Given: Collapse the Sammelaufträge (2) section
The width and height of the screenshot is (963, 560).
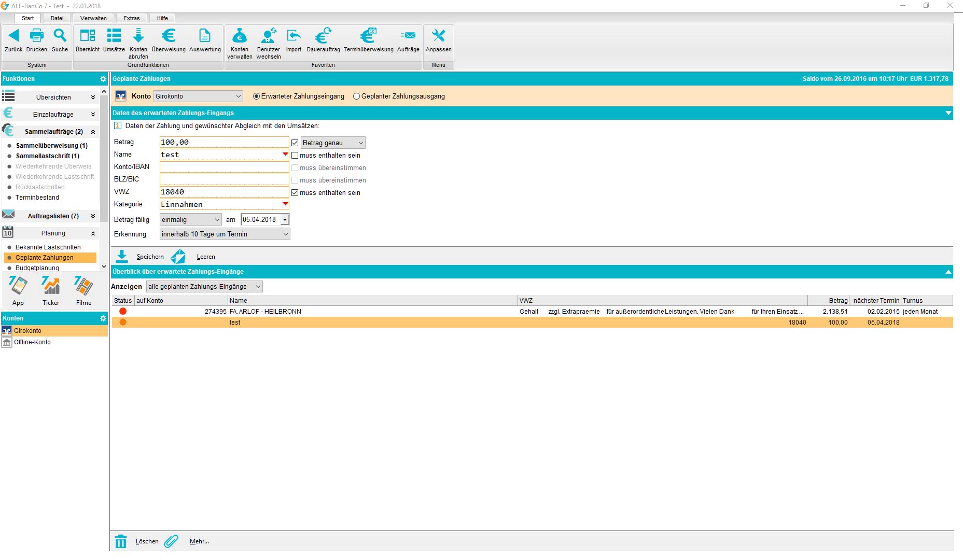Looking at the screenshot, I should coord(93,132).
